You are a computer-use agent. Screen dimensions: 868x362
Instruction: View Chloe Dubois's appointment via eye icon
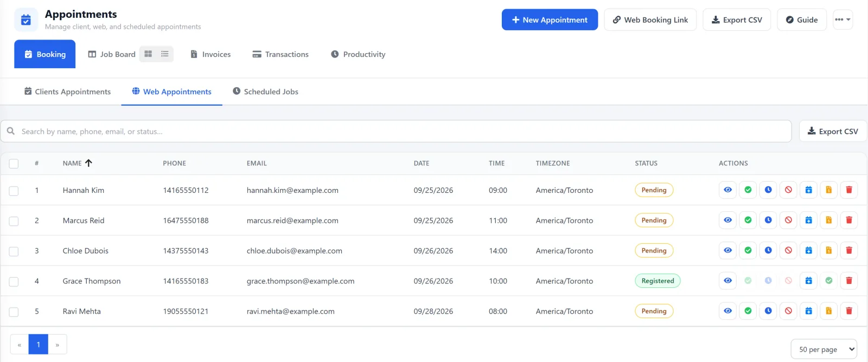coord(727,251)
